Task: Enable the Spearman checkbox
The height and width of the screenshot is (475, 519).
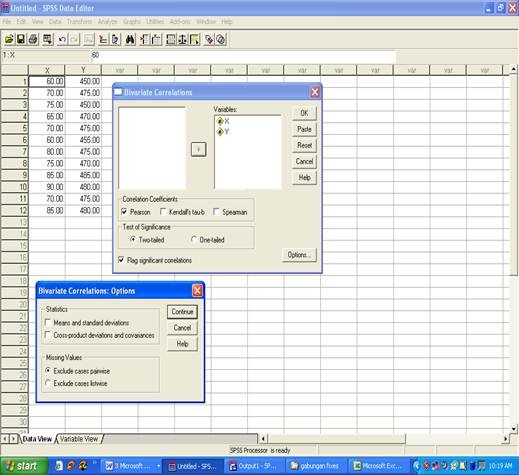Action: coord(216,212)
